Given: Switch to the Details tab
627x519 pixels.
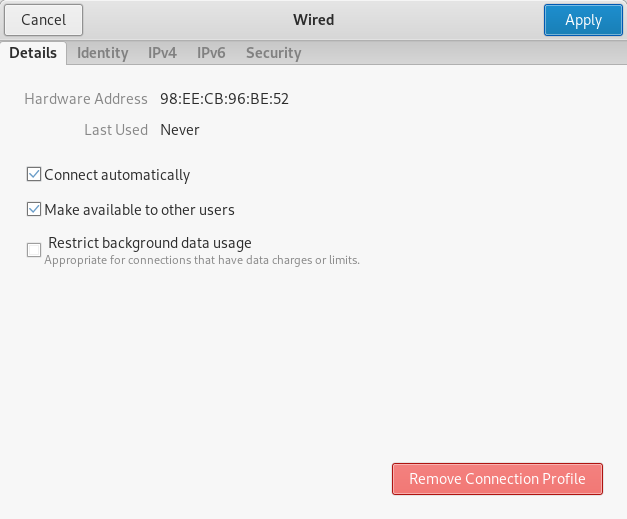Looking at the screenshot, I should click(33, 53).
